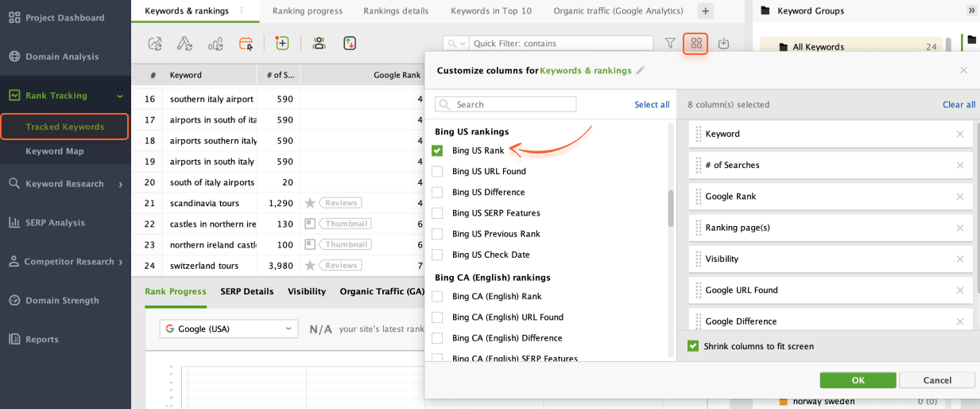Remove Google Rank from selected columns
Screen dimensions: 980x409
(x=960, y=197)
